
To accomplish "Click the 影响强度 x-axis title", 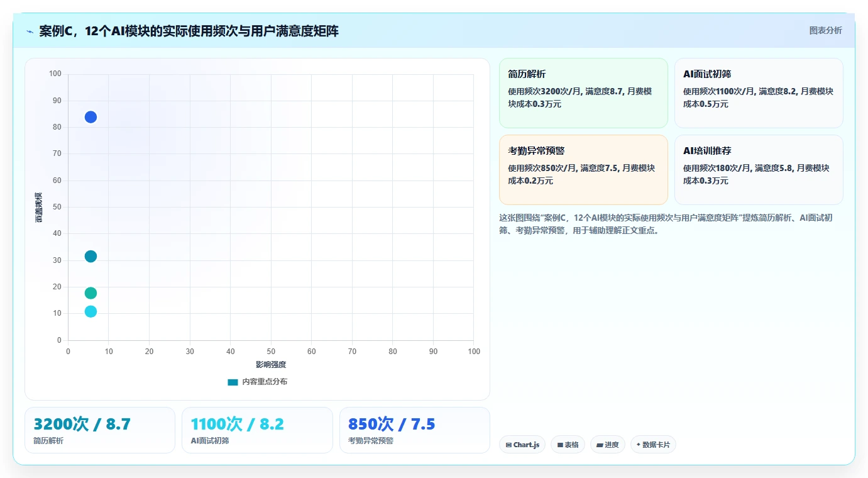I will [271, 364].
